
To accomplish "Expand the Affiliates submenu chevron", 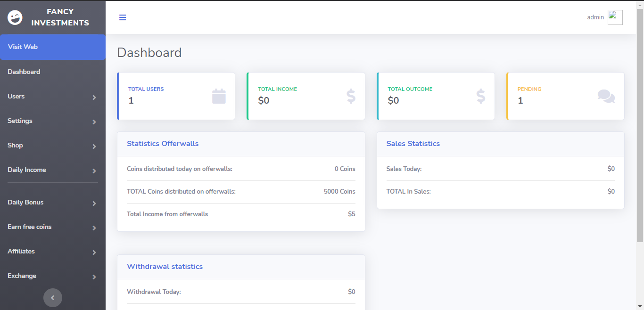I will 94,252.
